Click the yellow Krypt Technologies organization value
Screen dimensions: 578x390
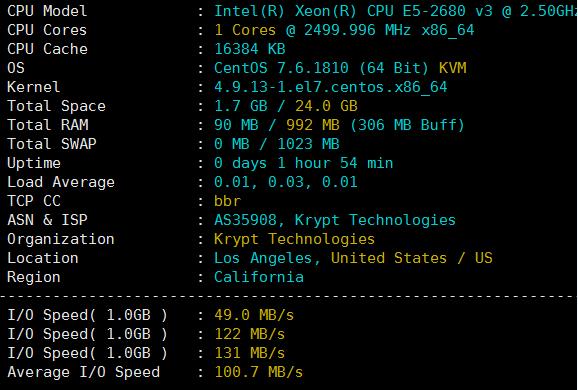[295, 239]
